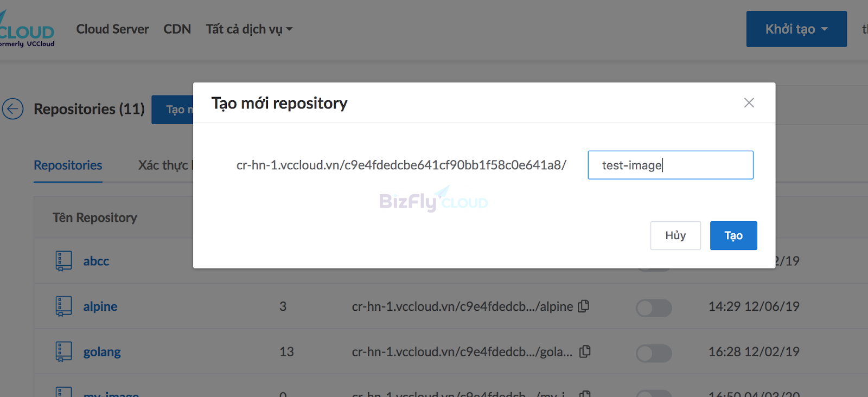868x397 pixels.
Task: Copy the alpine repository URL
Action: pyautogui.click(x=584, y=306)
